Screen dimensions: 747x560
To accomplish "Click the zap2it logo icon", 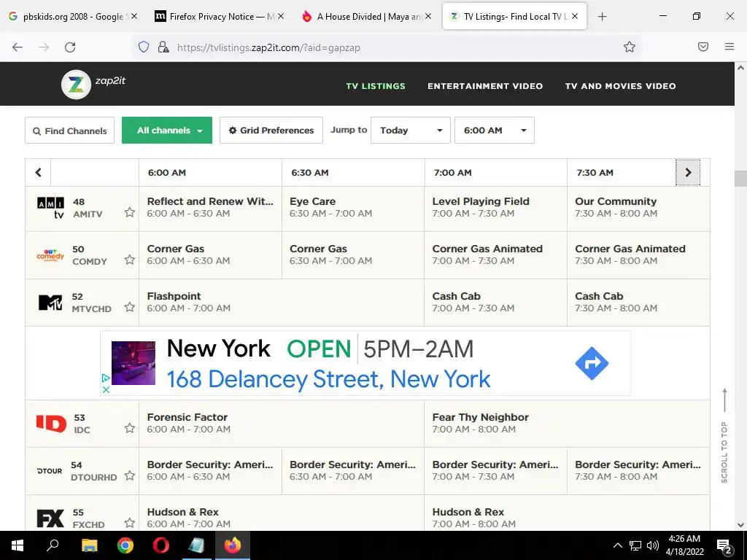I will (76, 85).
